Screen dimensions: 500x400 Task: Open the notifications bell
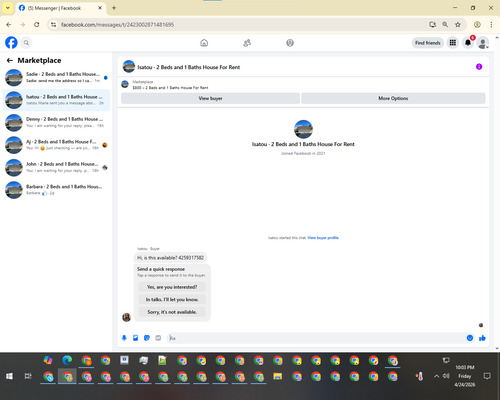pos(468,43)
